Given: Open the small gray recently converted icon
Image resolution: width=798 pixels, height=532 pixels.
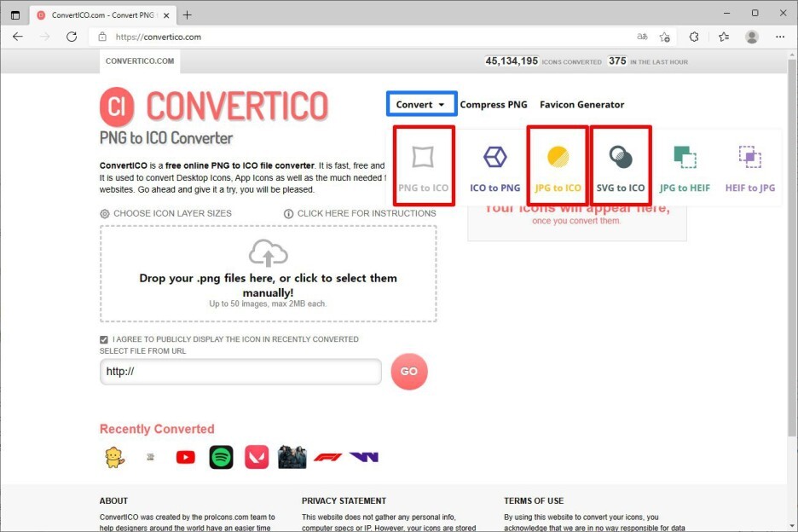Looking at the screenshot, I should click(x=150, y=457).
